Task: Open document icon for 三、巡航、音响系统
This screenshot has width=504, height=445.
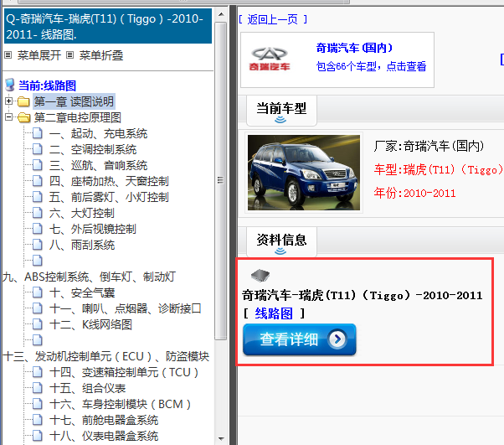Action: coord(38,165)
